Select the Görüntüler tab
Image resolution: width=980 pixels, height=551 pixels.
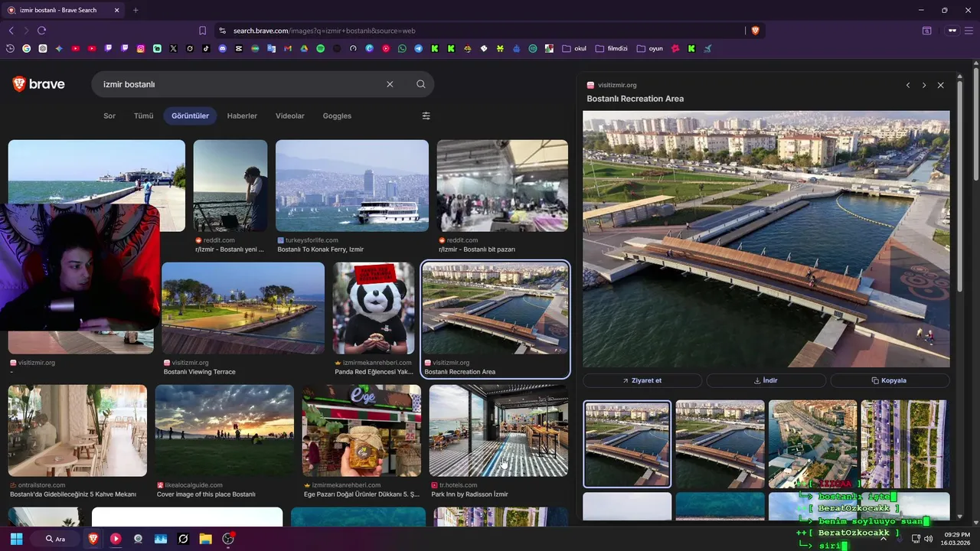[190, 116]
